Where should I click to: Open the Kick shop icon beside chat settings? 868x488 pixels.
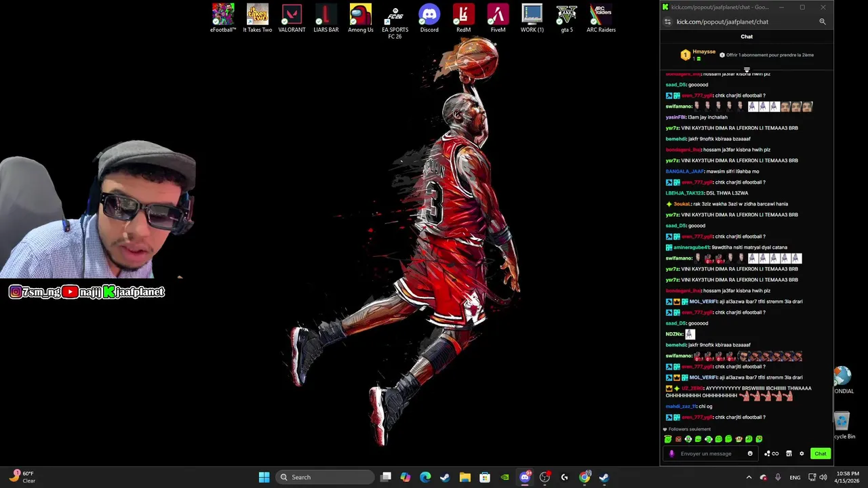pos(789,453)
